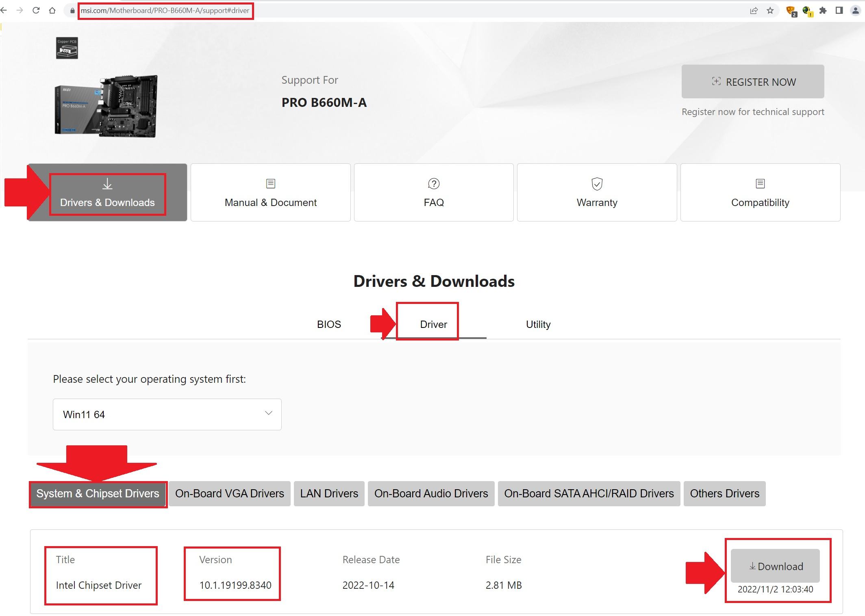Select On-Board VGA Drivers category

pos(230,494)
